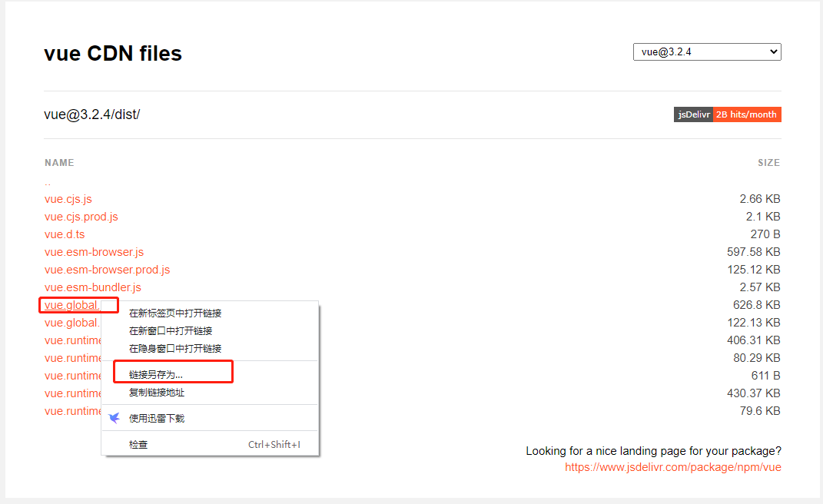Screen dimensions: 823x504
Task: Open vue.d.ts file link
Action: [x=65, y=234]
